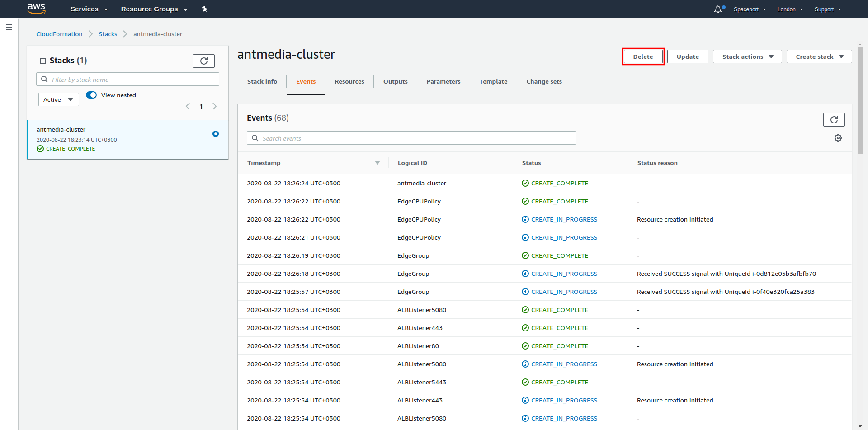The height and width of the screenshot is (430, 868).
Task: Click the Delete stack button
Action: point(643,57)
